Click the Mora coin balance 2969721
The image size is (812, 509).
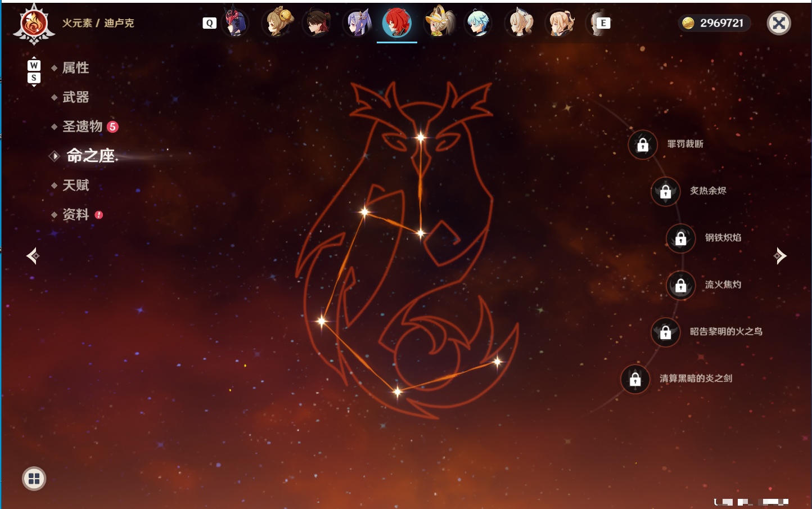tap(714, 23)
